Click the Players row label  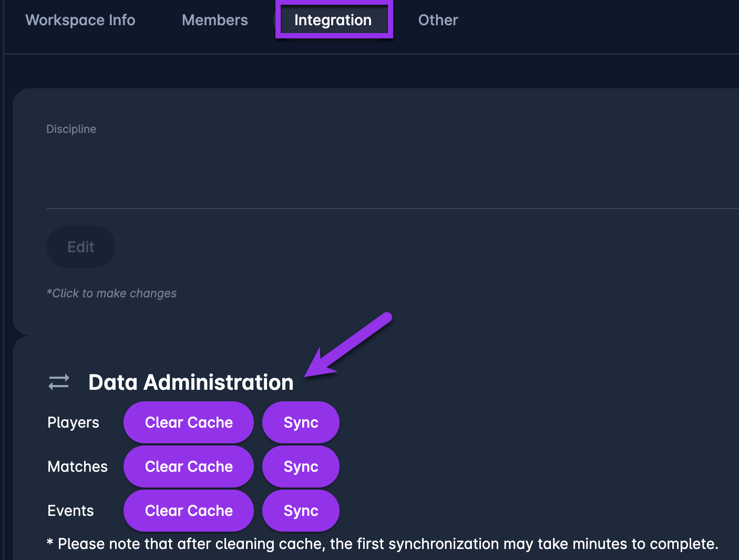[73, 422]
